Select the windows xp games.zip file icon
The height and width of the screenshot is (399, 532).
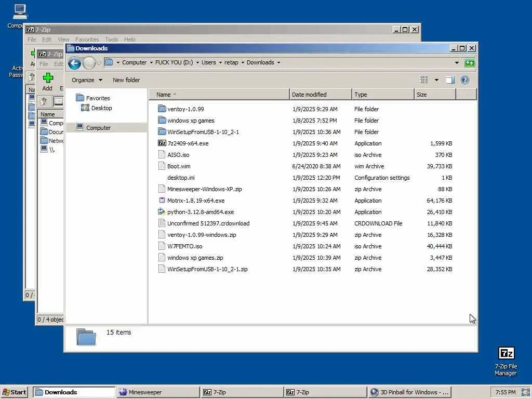click(x=162, y=258)
